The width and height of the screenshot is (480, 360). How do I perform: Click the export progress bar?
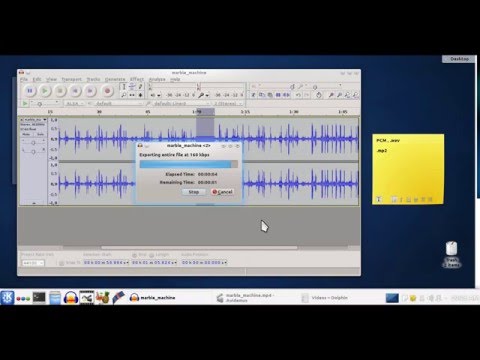click(x=188, y=164)
